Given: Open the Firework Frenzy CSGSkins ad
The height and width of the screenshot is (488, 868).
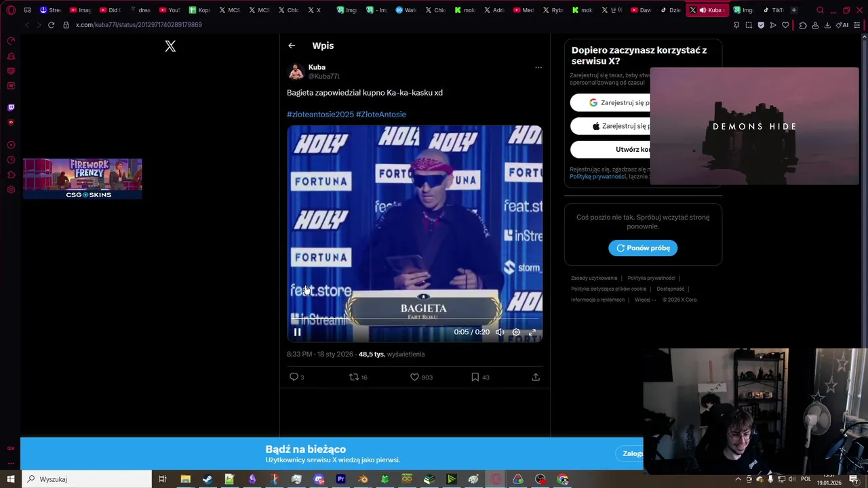Looking at the screenshot, I should tap(83, 179).
